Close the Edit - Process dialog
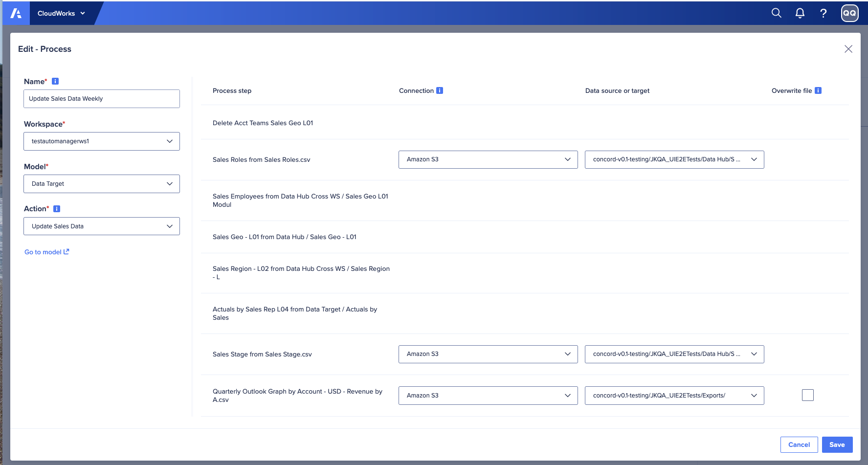 click(848, 49)
